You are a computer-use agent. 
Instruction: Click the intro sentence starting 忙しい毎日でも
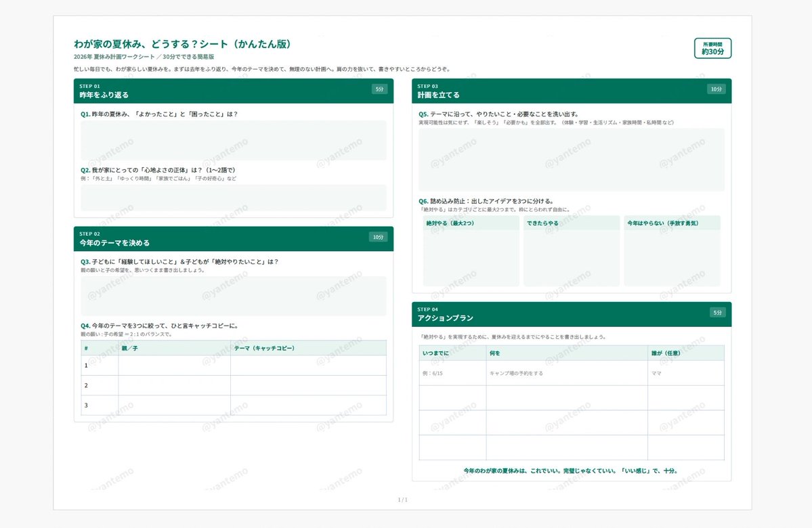pyautogui.click(x=262, y=69)
